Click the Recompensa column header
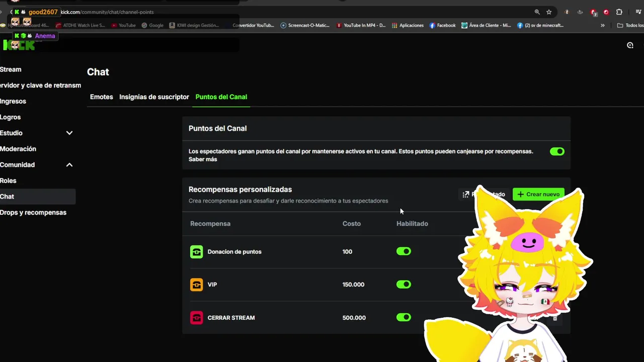This screenshot has height=362, width=644. [x=210, y=224]
